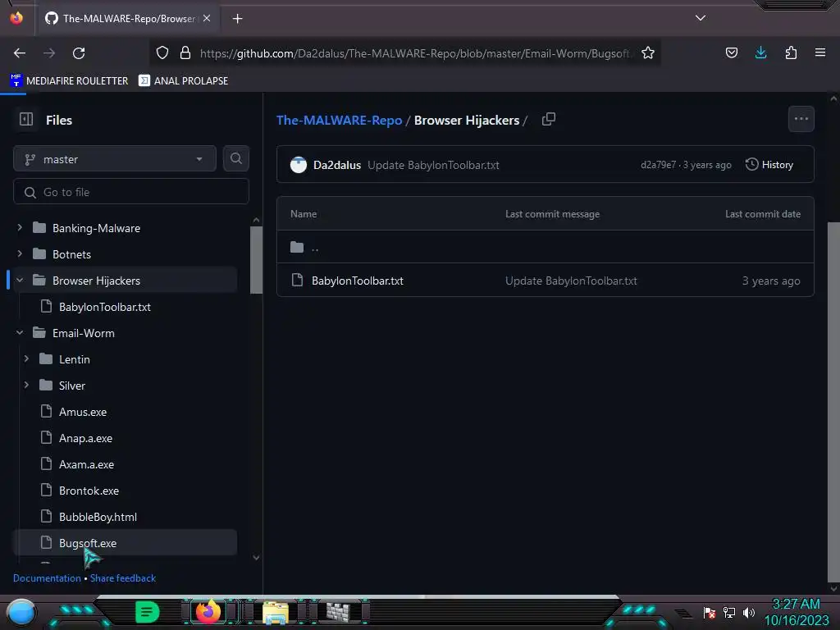Open ANAL PROLAPSE bookmark
The image size is (840, 630).
[x=183, y=81]
